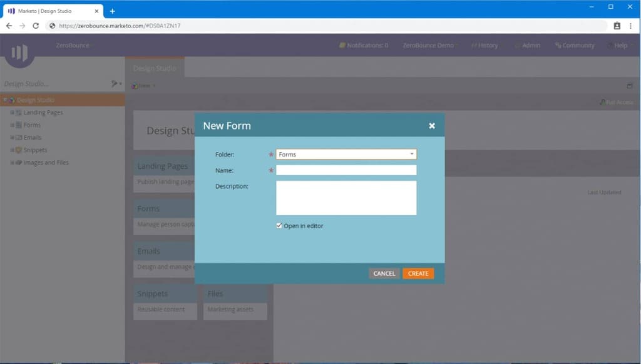The width and height of the screenshot is (641, 364).
Task: Click the Name input field
Action: [346, 170]
